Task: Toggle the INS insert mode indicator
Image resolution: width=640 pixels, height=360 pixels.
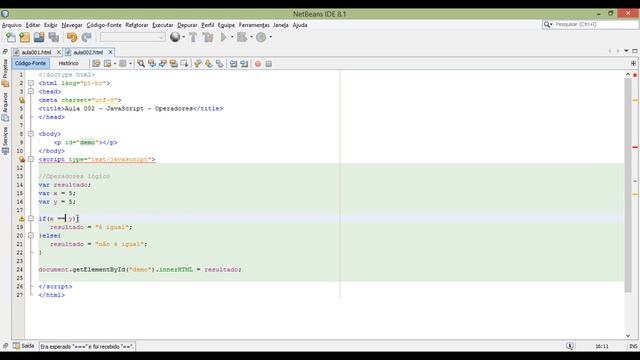Action: (x=633, y=346)
